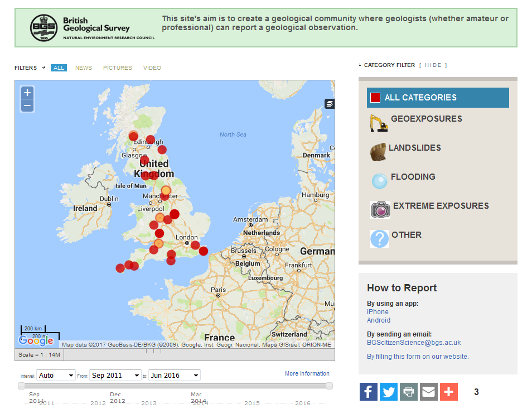Select the Flooding droplet icon

(x=379, y=181)
